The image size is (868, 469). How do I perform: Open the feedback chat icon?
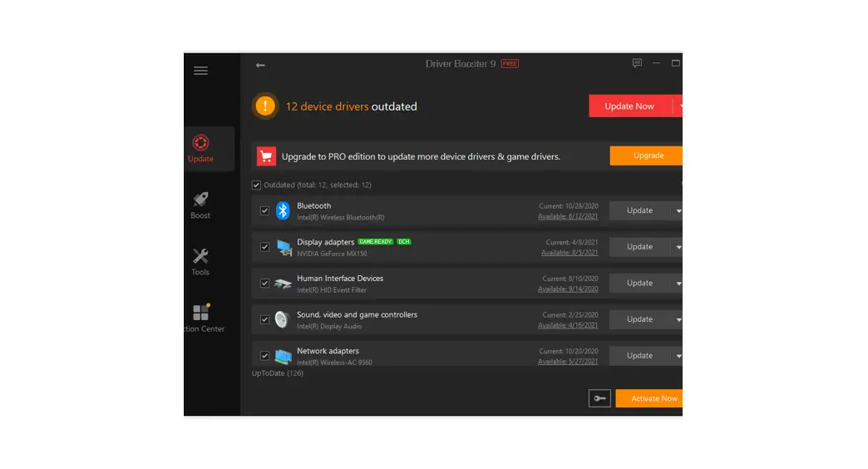coord(637,63)
